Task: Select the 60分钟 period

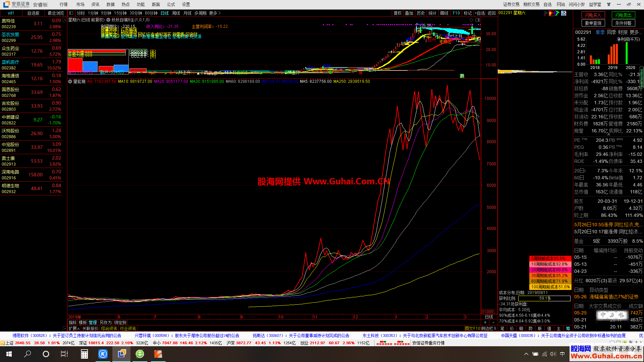Action: point(151,13)
